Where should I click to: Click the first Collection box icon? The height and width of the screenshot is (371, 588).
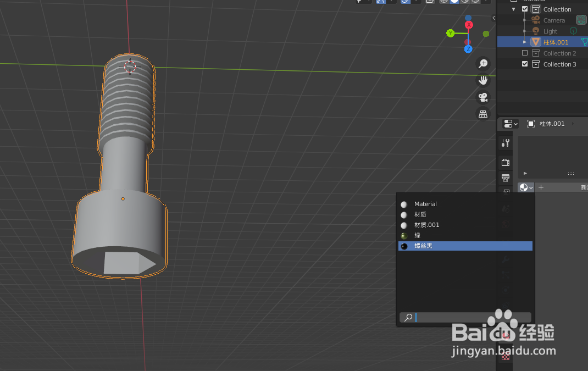tap(536, 9)
